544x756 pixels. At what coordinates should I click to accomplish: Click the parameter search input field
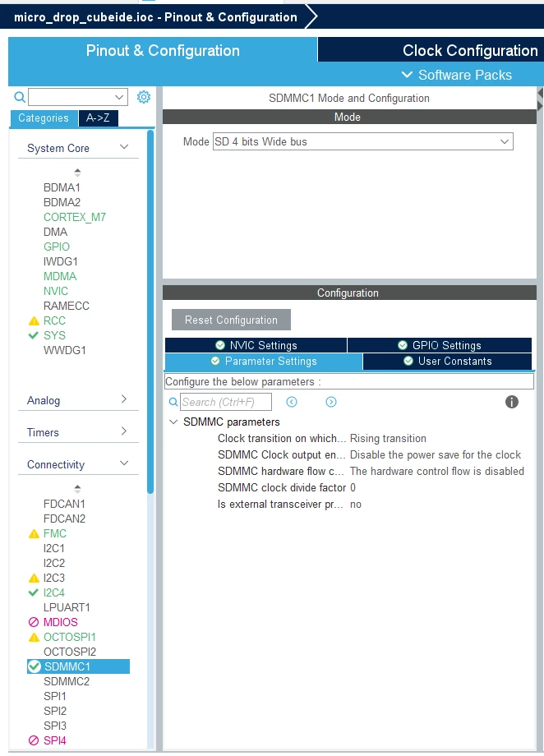tap(226, 402)
